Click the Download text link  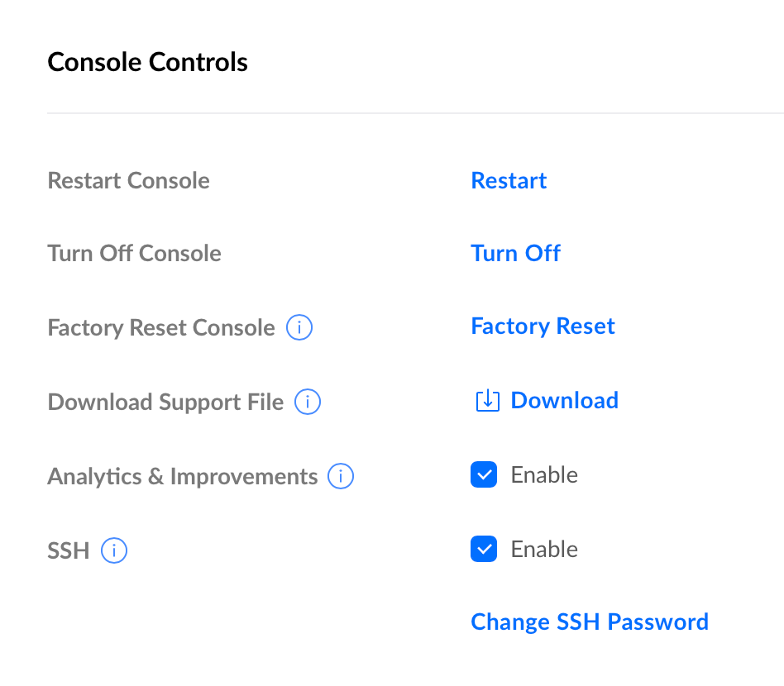[x=564, y=401]
